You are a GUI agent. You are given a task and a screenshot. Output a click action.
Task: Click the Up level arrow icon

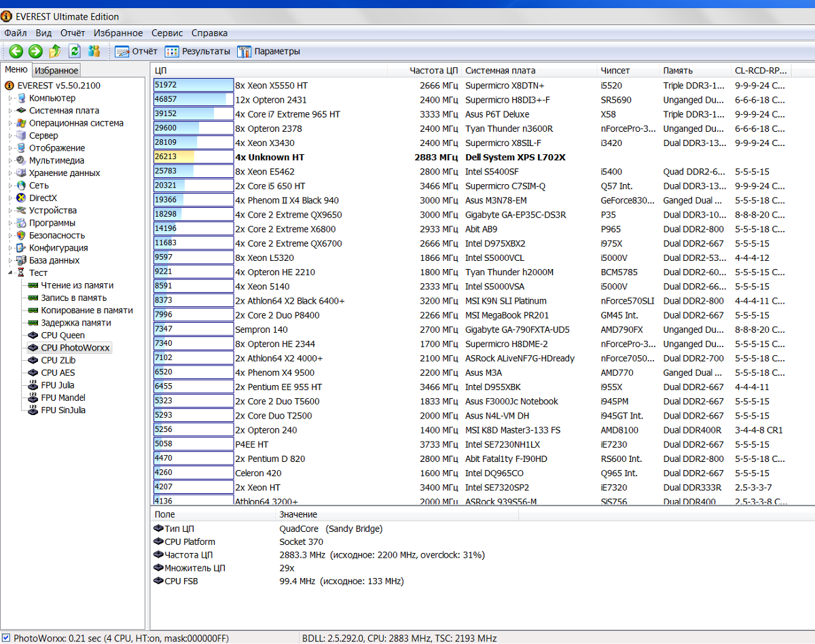pyautogui.click(x=55, y=51)
